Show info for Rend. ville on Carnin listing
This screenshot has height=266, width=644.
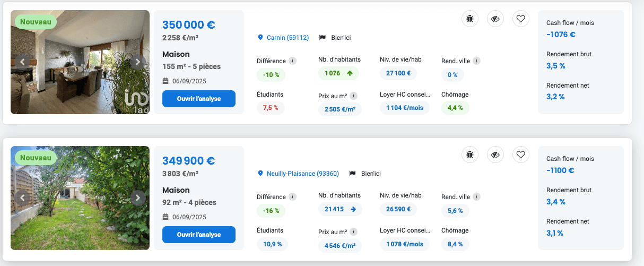[477, 61]
